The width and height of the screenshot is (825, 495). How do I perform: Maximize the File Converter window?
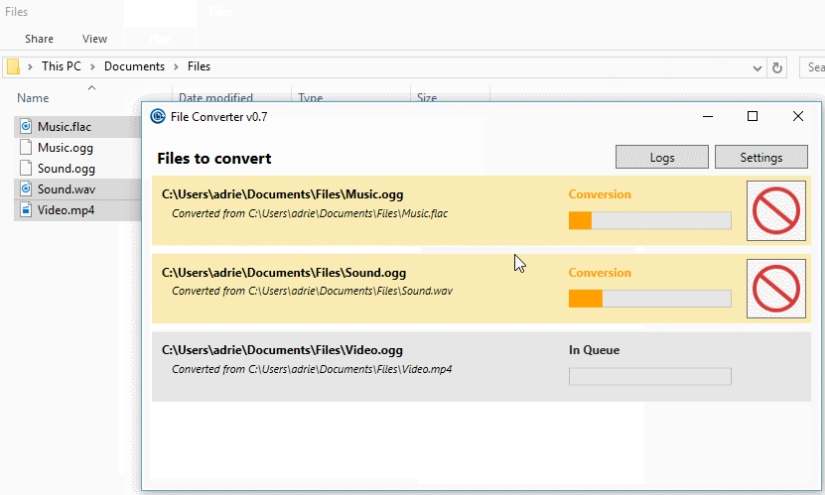coord(752,116)
